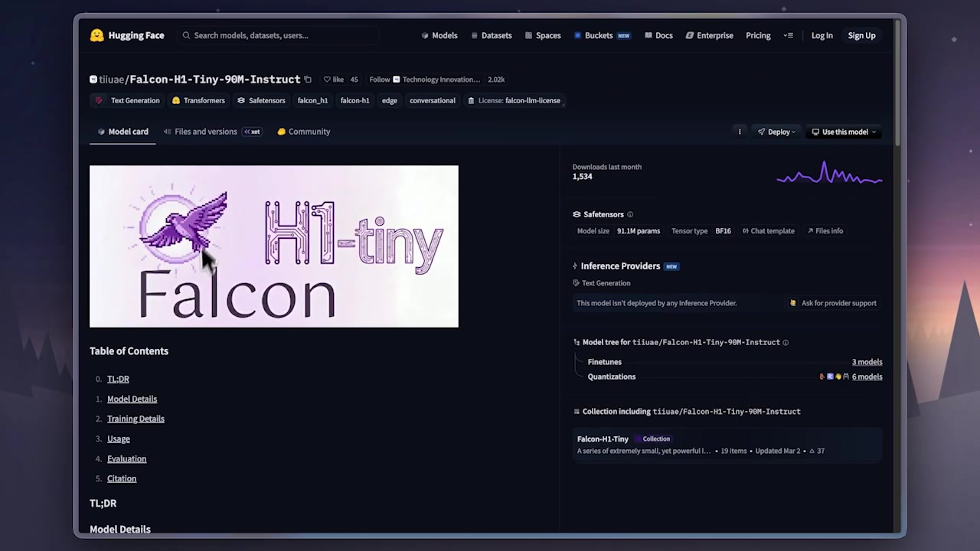Open the Use this model dropdown

click(844, 132)
